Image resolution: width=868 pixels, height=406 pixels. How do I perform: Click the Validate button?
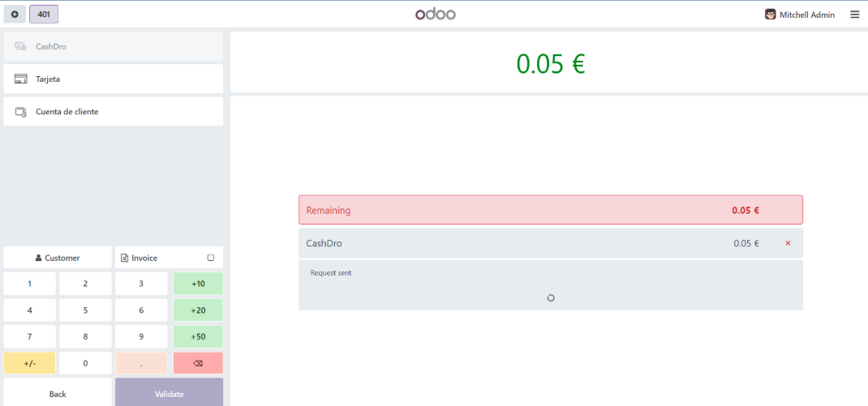tap(170, 394)
